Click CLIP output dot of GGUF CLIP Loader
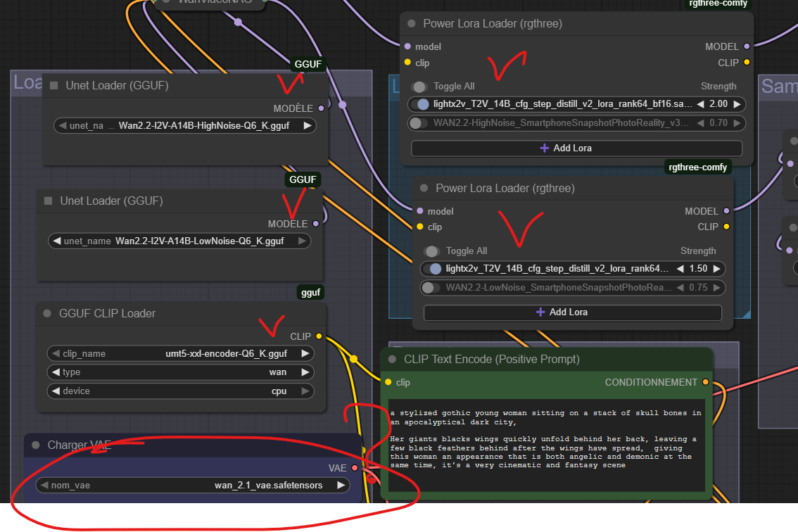 tap(319, 336)
